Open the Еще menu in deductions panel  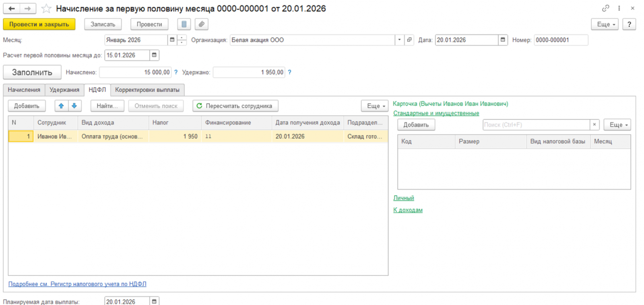(x=617, y=125)
